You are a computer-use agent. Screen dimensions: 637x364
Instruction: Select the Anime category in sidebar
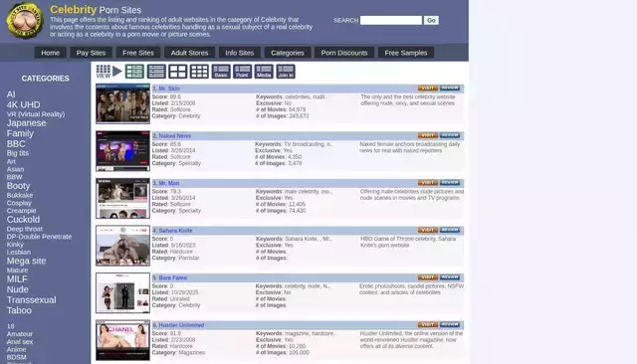16,349
